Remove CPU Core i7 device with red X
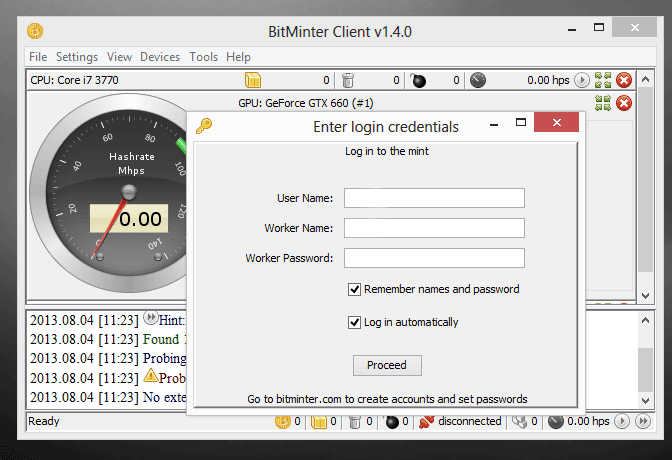 (x=624, y=80)
